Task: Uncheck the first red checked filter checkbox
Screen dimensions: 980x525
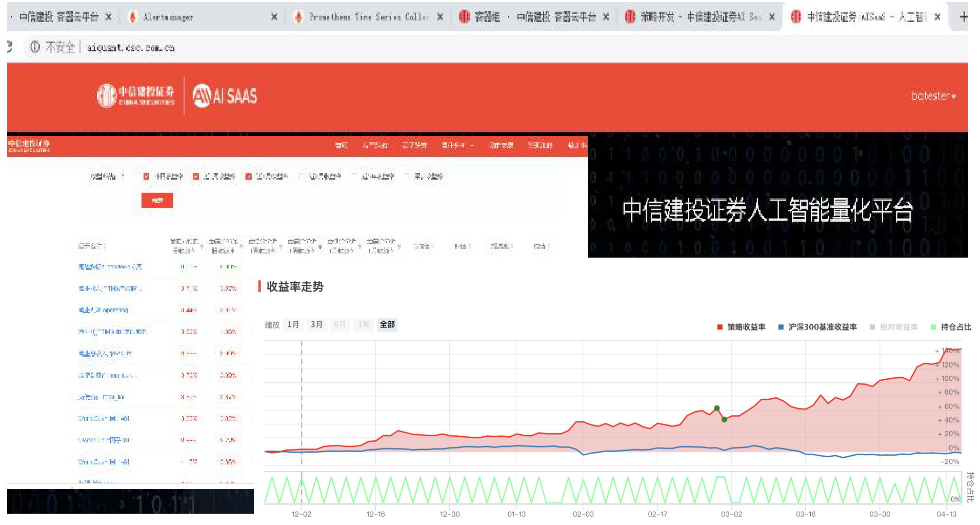Action: point(146,177)
